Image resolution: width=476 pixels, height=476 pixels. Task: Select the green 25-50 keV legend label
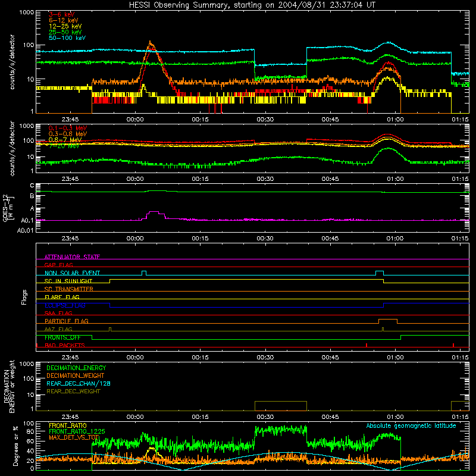65,32
